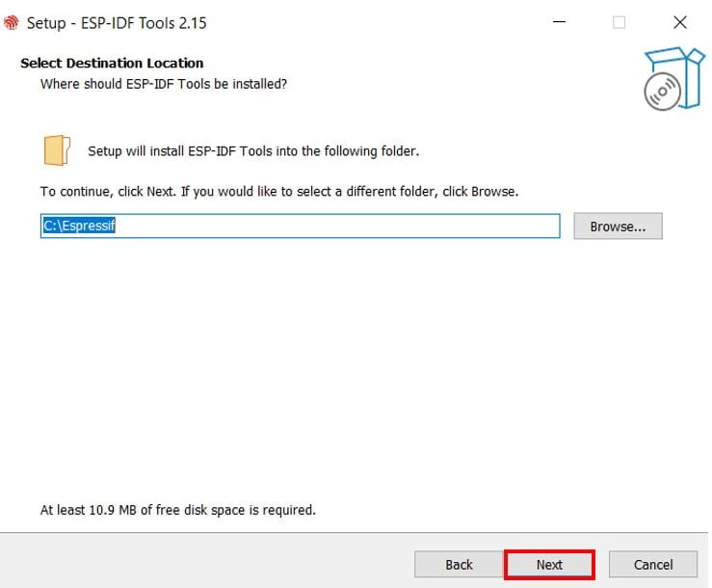Image resolution: width=712 pixels, height=588 pixels.
Task: Click the 10.9 MB disk space notice
Action: pos(178,510)
